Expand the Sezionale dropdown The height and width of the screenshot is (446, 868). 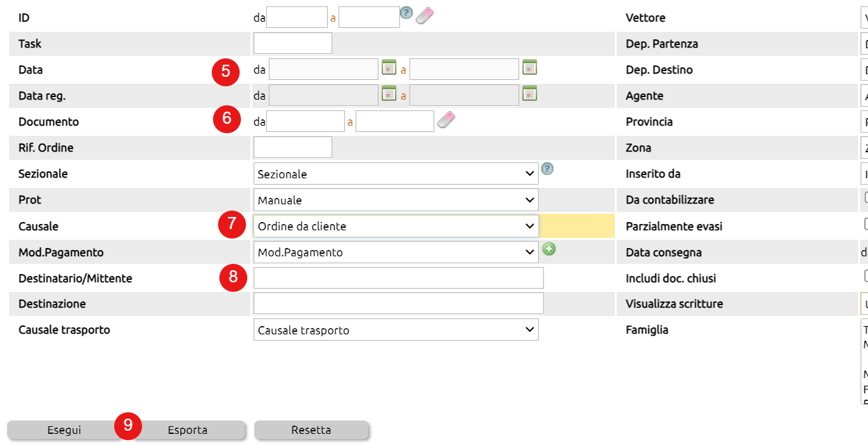(x=396, y=174)
